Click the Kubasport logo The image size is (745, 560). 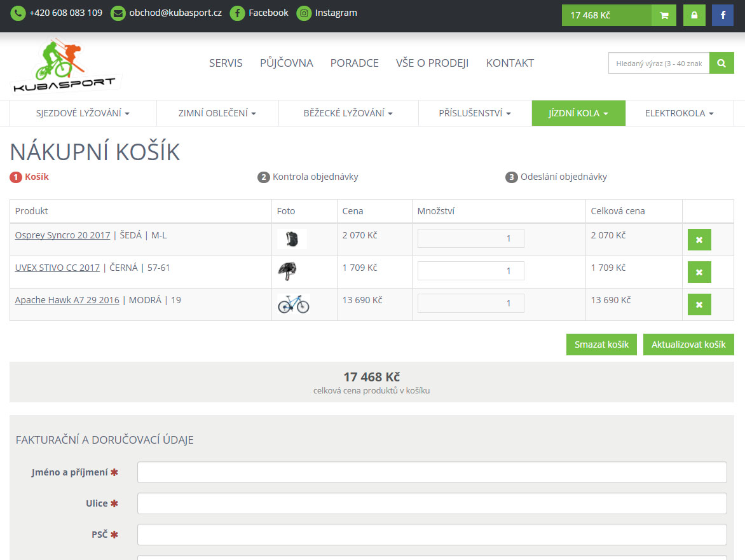[65, 65]
